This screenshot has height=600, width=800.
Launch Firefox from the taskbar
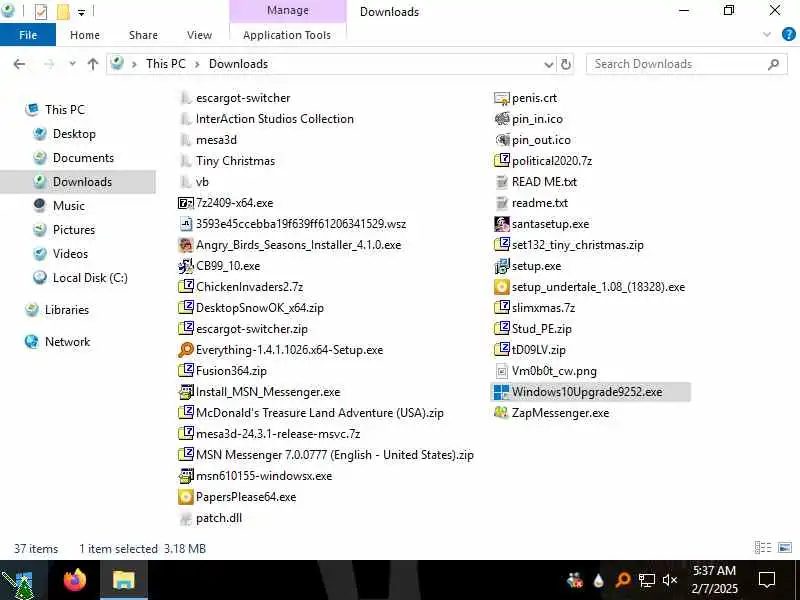[75, 581]
